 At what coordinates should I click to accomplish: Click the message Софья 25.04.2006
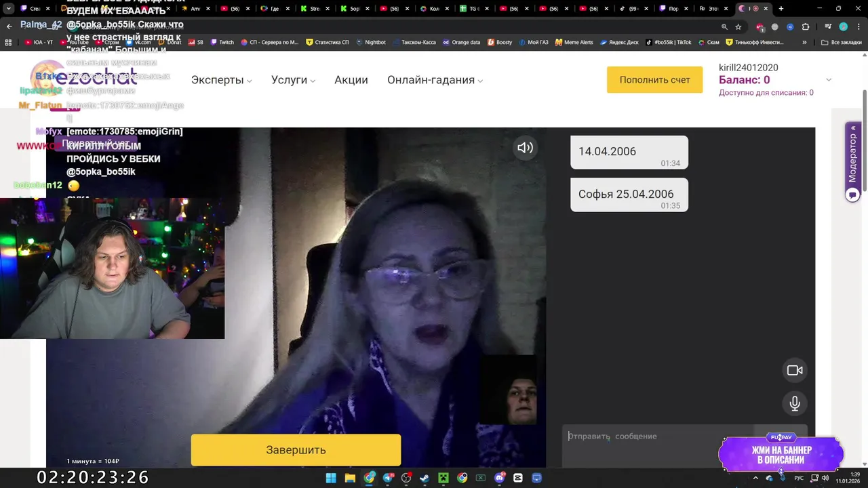coord(629,195)
